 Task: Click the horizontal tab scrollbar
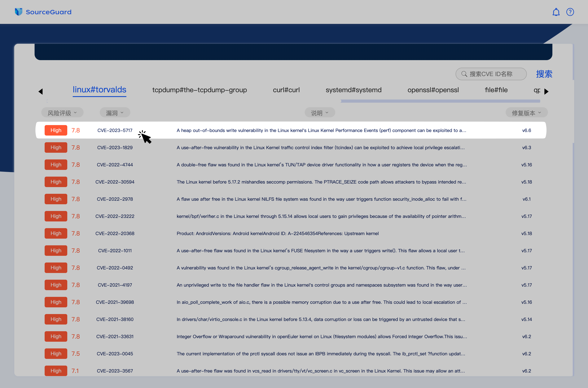point(440,101)
